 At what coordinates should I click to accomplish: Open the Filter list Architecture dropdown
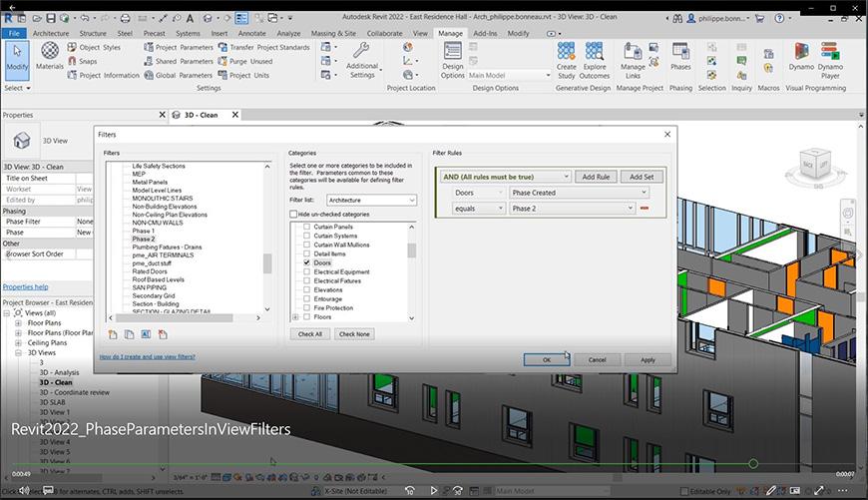click(x=371, y=200)
